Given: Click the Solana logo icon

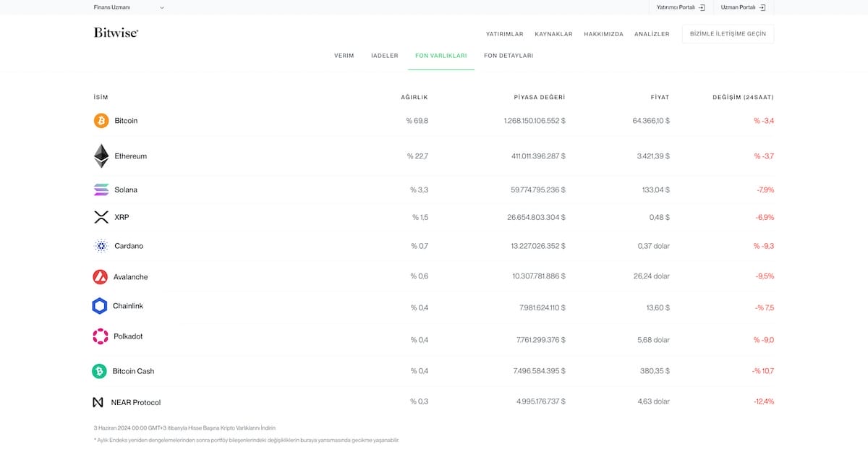Looking at the screenshot, I should point(101,189).
